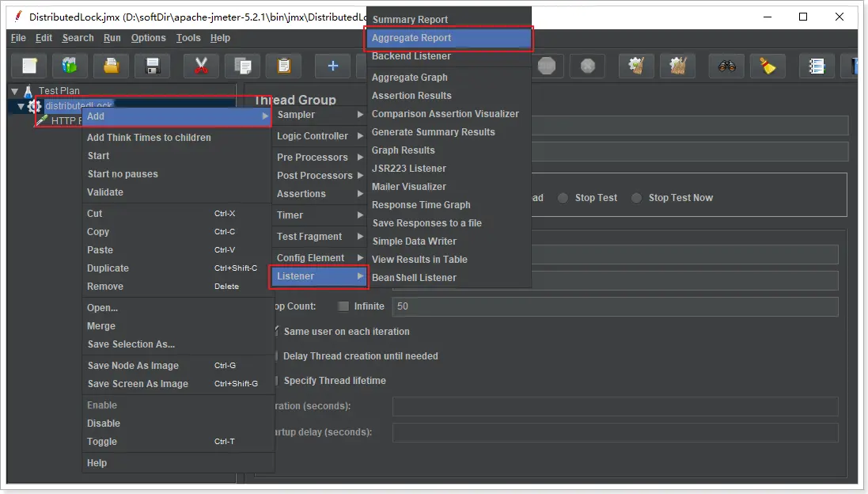The height and width of the screenshot is (494, 868).
Task: Choose View Results in Table
Action: [x=449, y=259]
